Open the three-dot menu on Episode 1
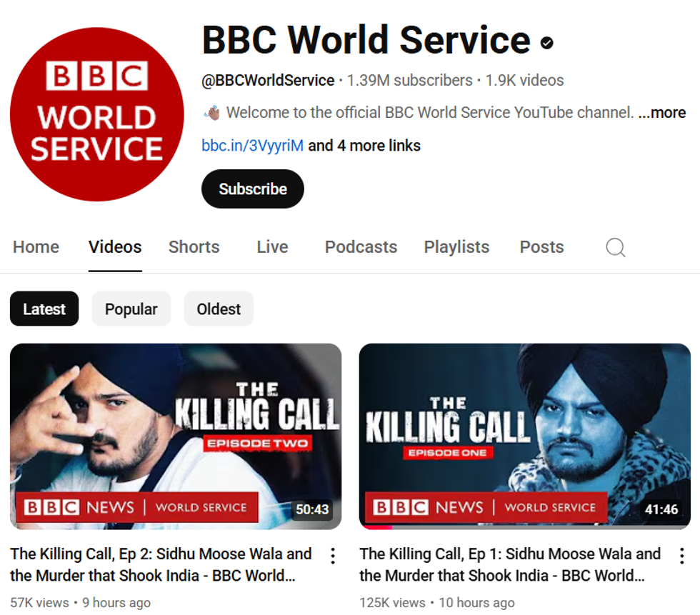This screenshot has height=615, width=700. [x=681, y=556]
